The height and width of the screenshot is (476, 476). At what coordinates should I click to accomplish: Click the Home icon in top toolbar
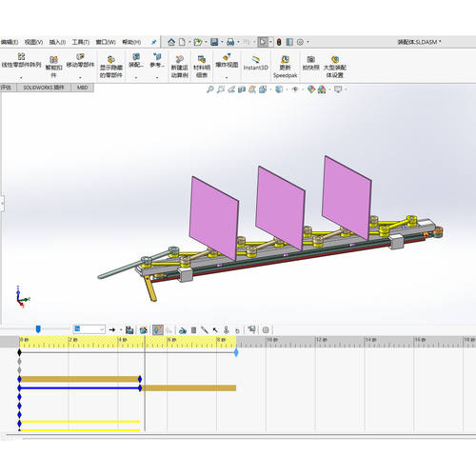point(171,42)
